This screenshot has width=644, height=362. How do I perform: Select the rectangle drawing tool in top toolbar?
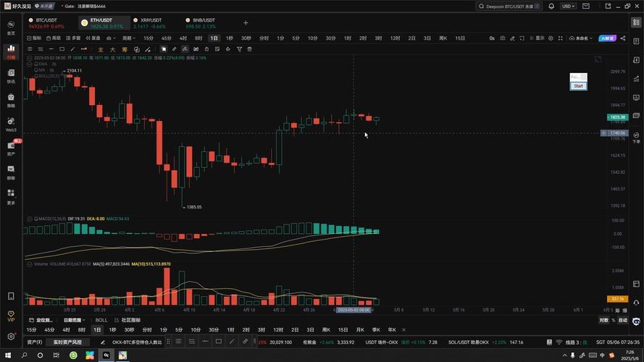point(62,49)
